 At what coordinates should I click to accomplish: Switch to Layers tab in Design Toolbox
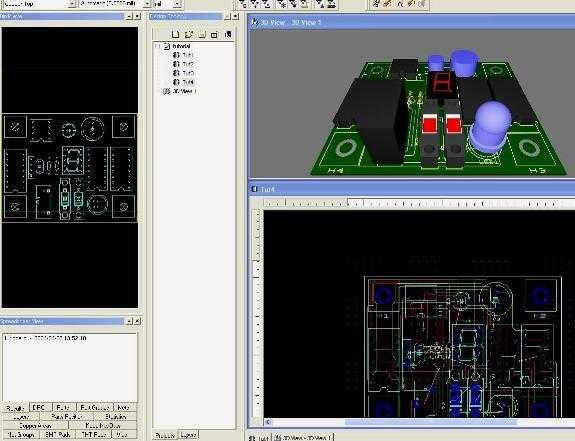188,435
